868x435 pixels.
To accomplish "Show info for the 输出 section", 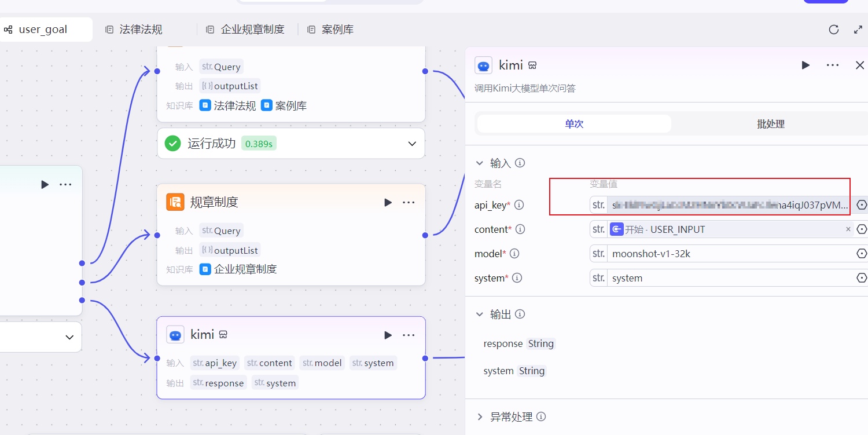I will 520,315.
